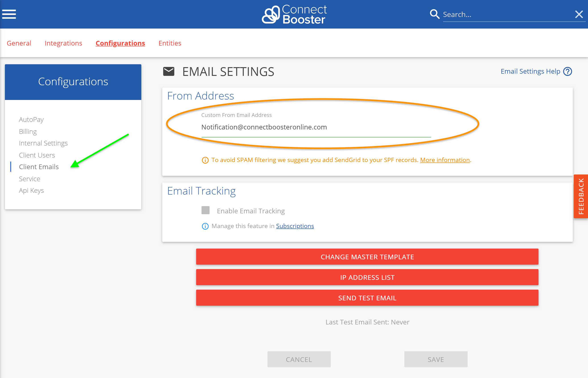Select Internal Settings in sidebar
The width and height of the screenshot is (588, 378).
click(43, 143)
